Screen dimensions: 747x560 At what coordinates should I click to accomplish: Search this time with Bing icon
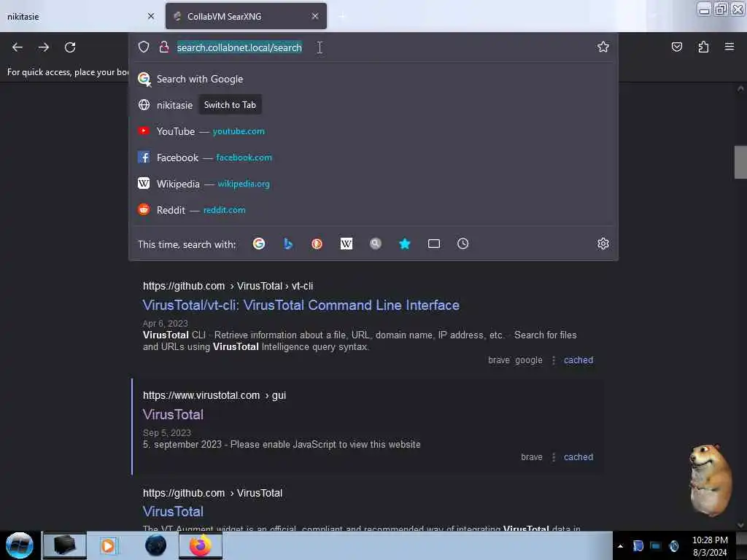tap(287, 244)
